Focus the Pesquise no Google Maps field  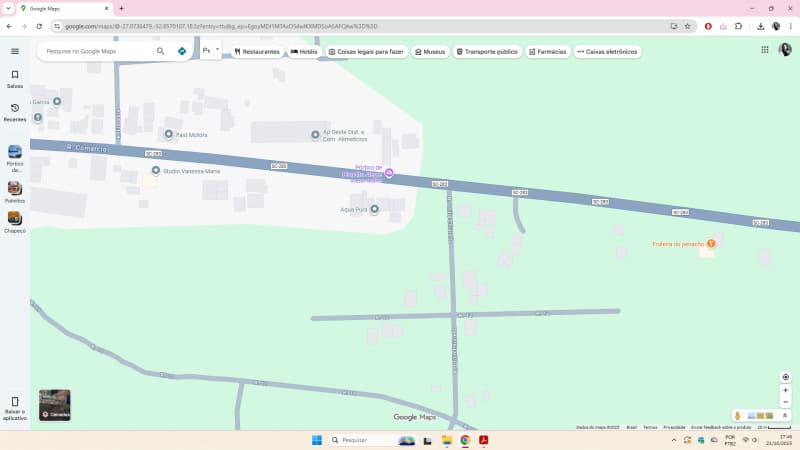point(97,51)
